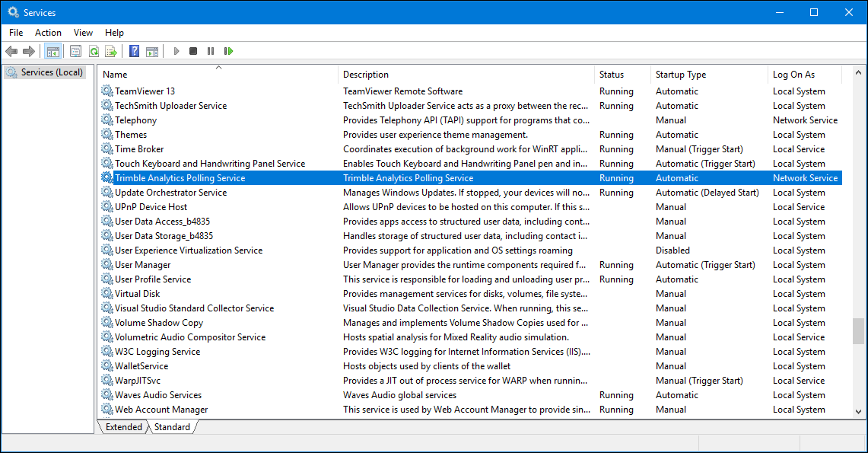868x453 pixels.
Task: Open the Help menu
Action: (114, 33)
